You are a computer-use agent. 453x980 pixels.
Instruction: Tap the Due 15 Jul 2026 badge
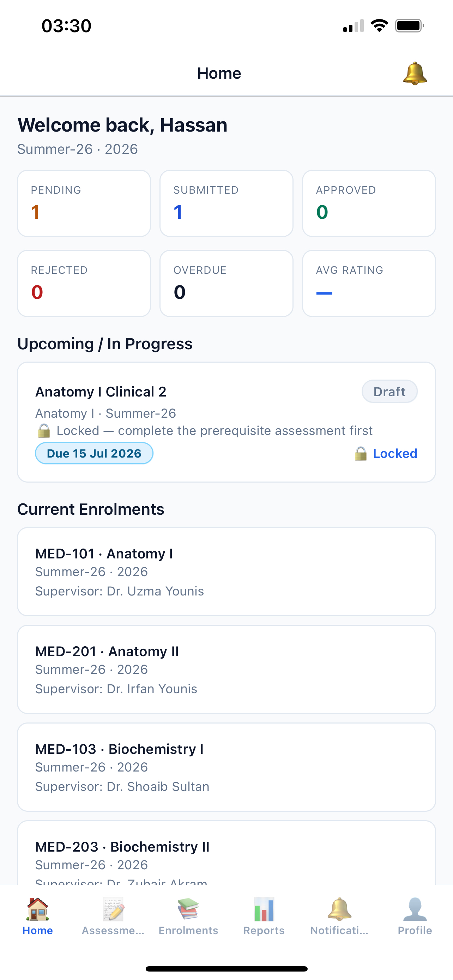click(x=94, y=453)
